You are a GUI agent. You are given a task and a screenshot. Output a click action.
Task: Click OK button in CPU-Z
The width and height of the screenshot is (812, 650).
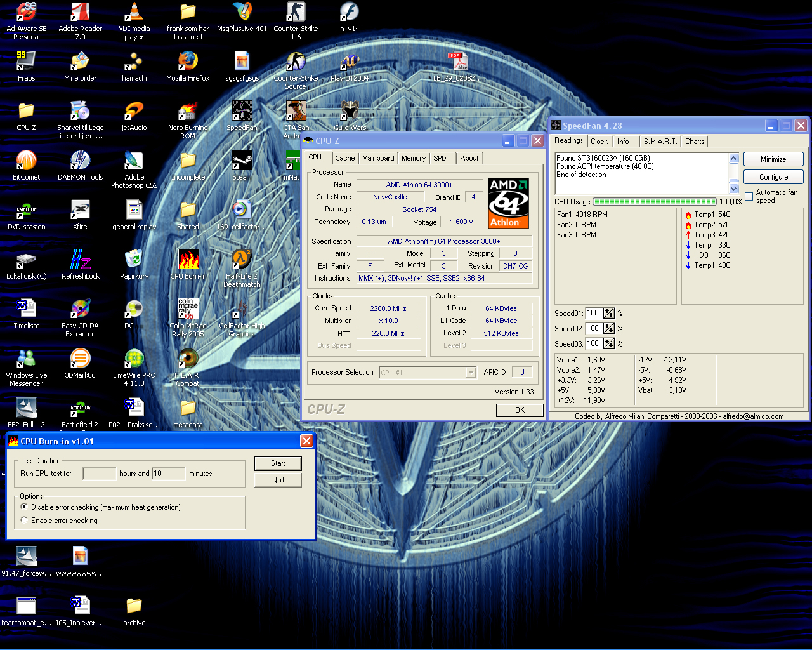point(520,410)
